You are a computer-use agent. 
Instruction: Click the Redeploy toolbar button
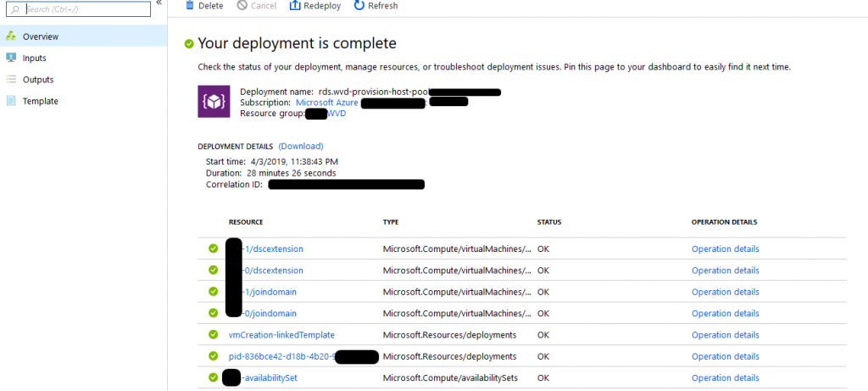(x=315, y=6)
